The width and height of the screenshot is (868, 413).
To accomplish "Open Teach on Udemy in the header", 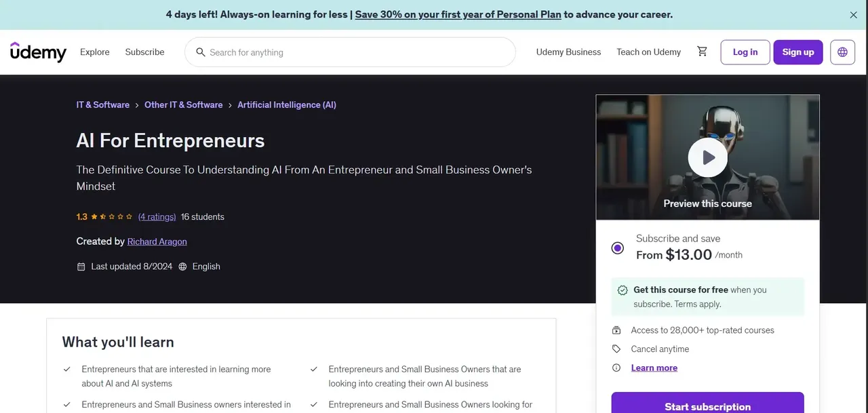I will [648, 52].
